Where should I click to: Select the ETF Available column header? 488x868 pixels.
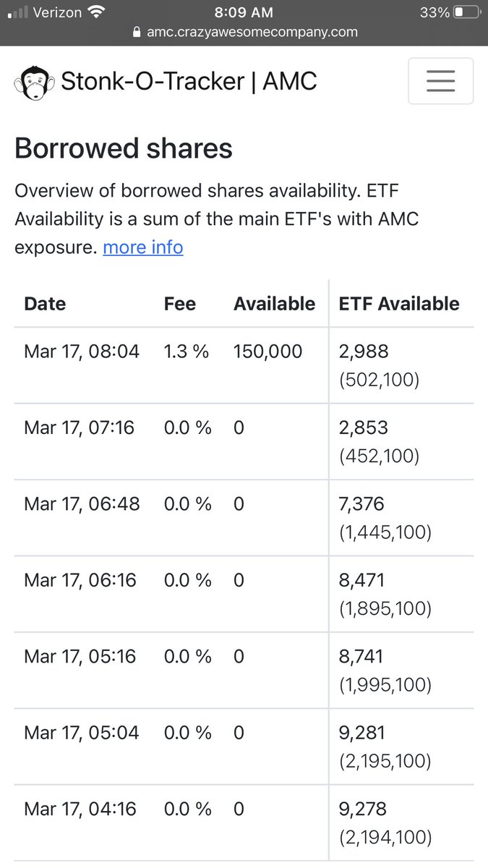[x=399, y=304]
